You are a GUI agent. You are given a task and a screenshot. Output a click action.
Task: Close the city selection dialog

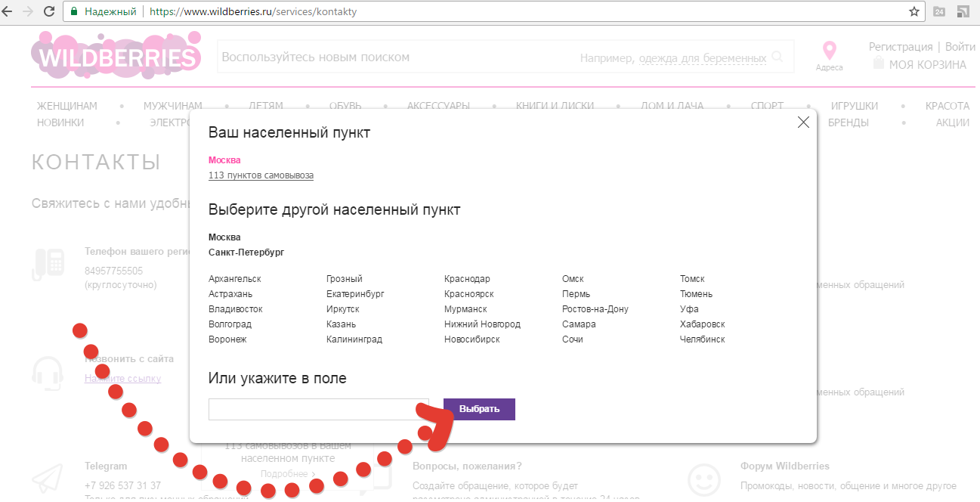(803, 122)
